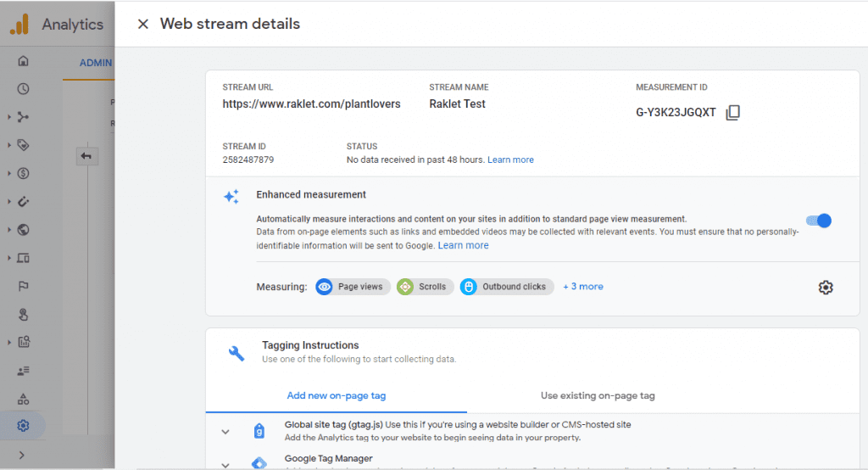Expand Demographics sidebar arrow
Screen dimensions: 868x470
(x=8, y=229)
